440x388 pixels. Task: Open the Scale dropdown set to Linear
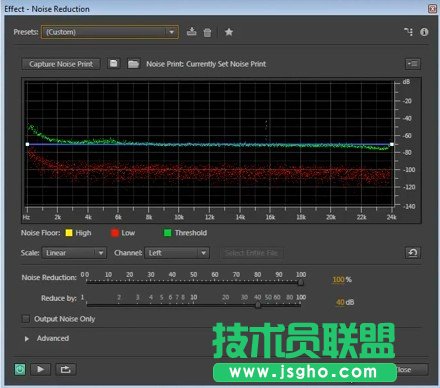tap(74, 253)
